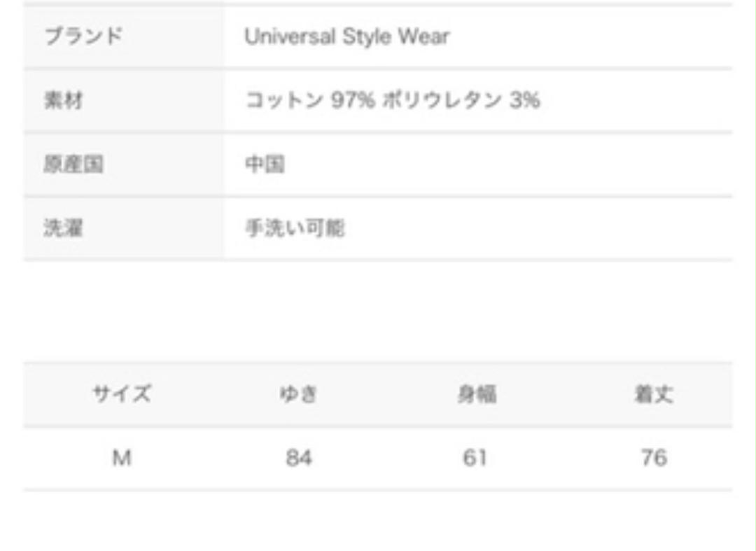Select the 手洗い可能 value text
756x551 pixels.
(x=295, y=228)
